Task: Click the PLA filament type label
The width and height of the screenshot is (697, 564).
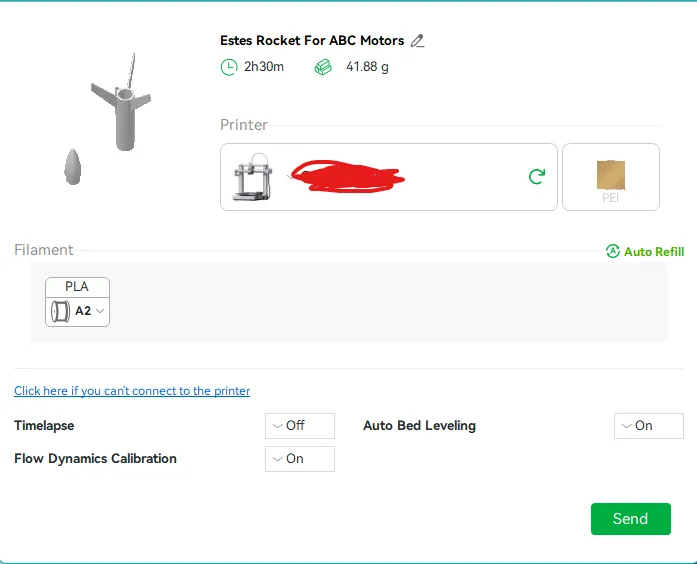Action: click(77, 287)
